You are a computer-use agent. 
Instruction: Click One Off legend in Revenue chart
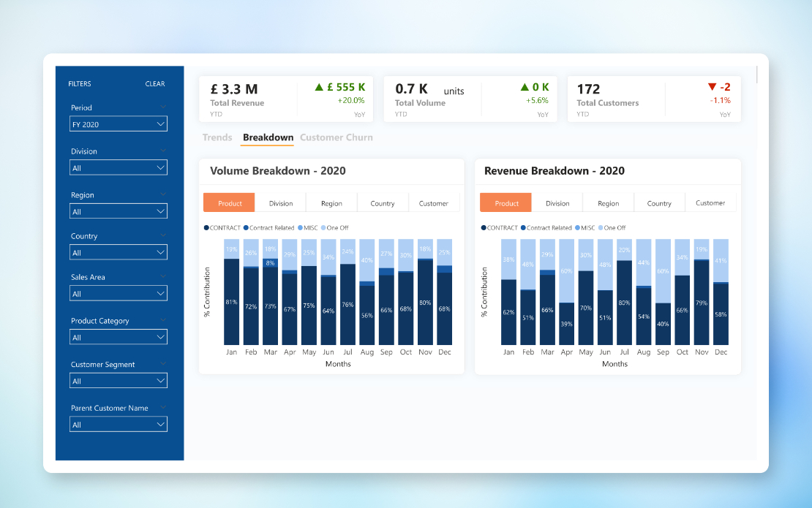[612, 227]
